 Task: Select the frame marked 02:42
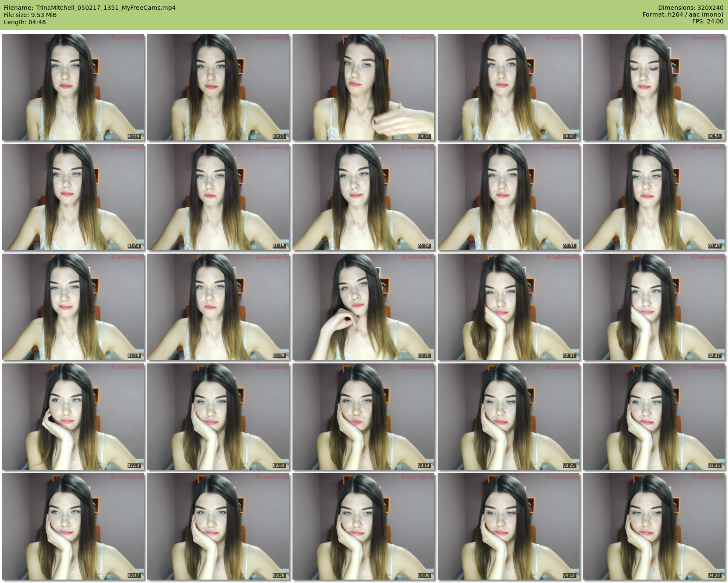point(653,307)
